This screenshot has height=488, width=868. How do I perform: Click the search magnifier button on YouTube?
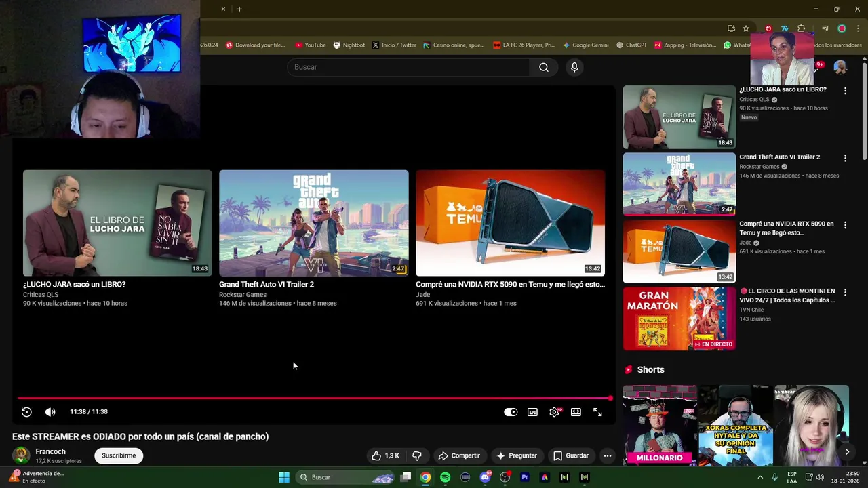pos(544,67)
